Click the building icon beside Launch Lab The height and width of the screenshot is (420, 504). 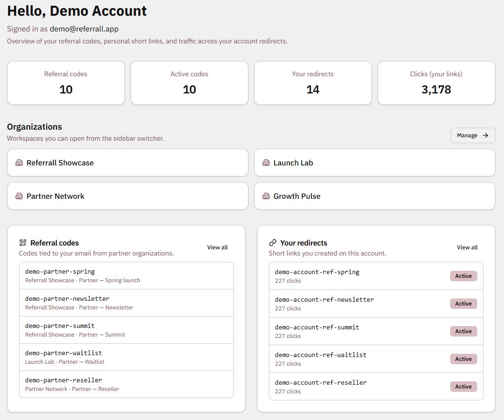tap(266, 163)
